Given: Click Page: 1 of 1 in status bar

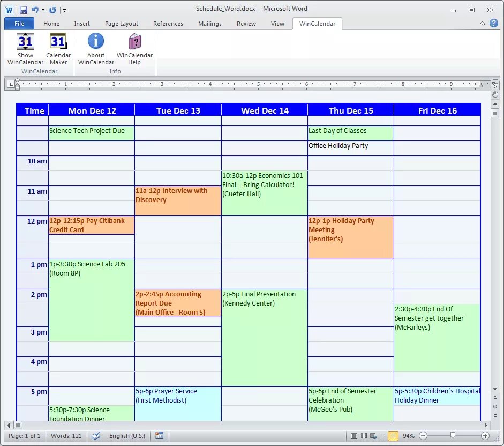Looking at the screenshot, I should coord(25,436).
